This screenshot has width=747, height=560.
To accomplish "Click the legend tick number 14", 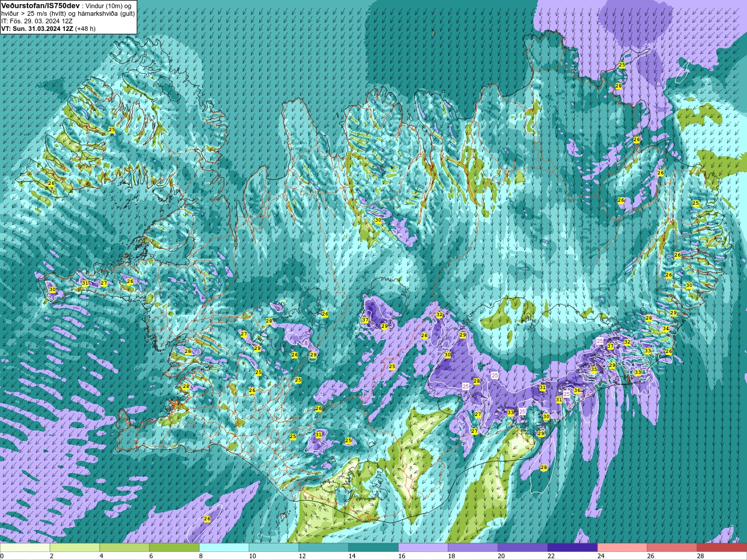I will coord(351,556).
